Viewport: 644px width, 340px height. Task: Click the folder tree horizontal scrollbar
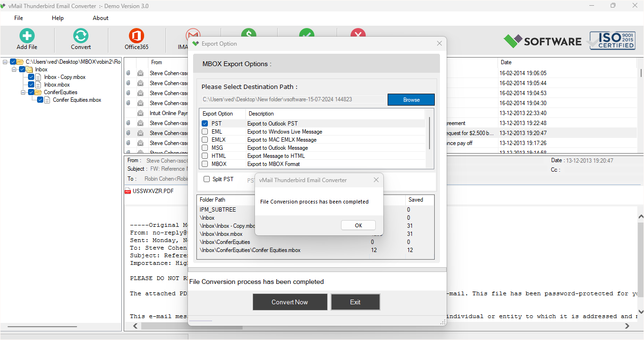[42, 327]
